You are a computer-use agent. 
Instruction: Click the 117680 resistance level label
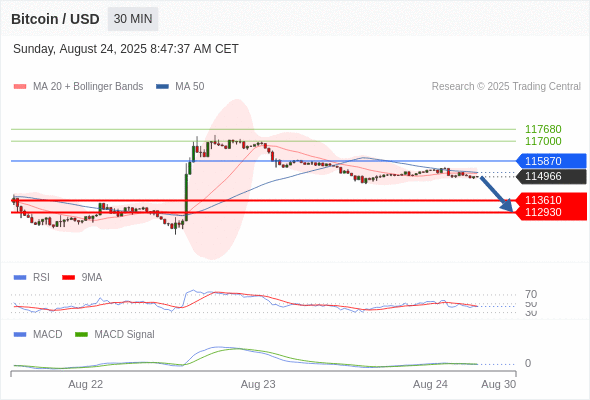543,129
